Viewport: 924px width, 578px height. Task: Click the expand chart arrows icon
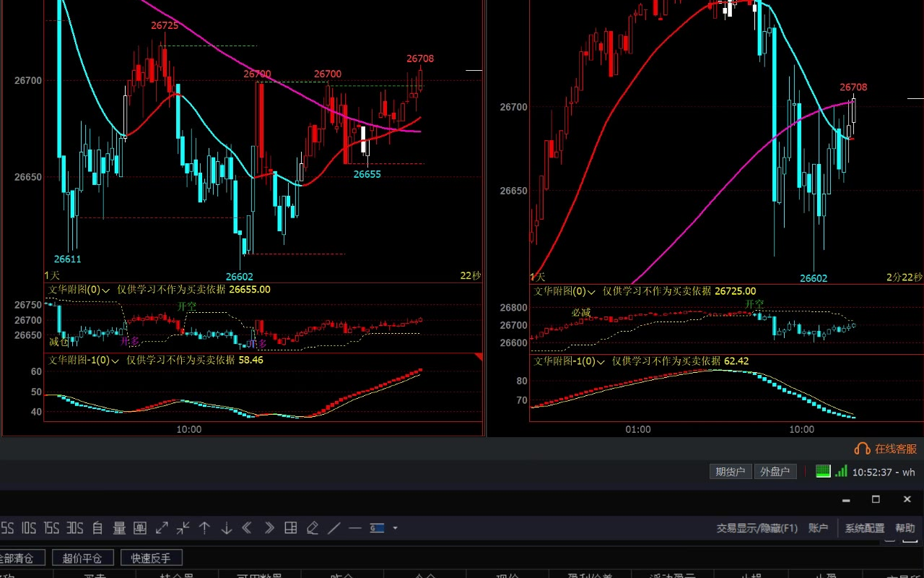162,528
